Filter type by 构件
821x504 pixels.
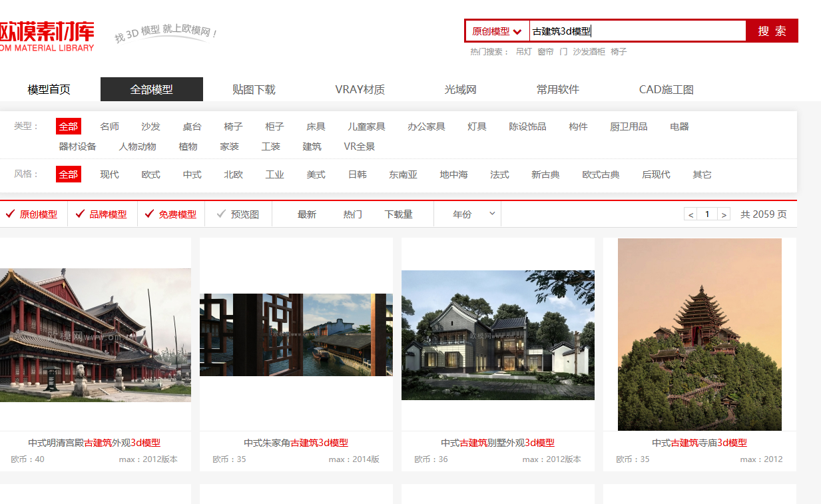pyautogui.click(x=579, y=126)
